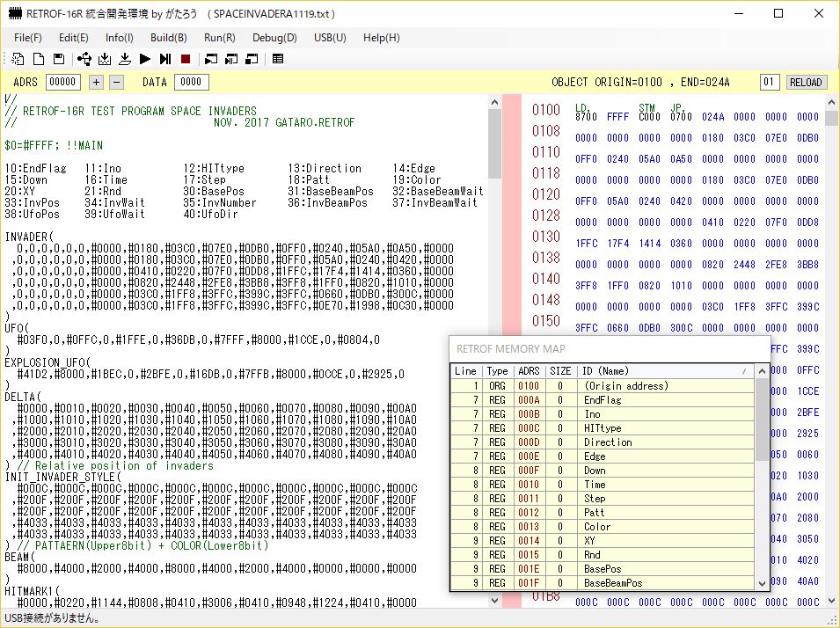Stop execution using the red square icon

[186, 59]
